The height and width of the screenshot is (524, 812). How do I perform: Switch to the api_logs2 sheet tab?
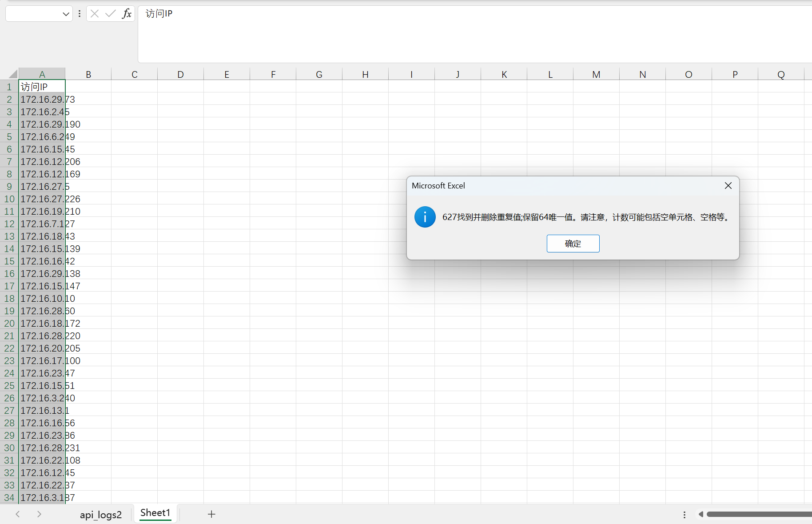click(101, 514)
